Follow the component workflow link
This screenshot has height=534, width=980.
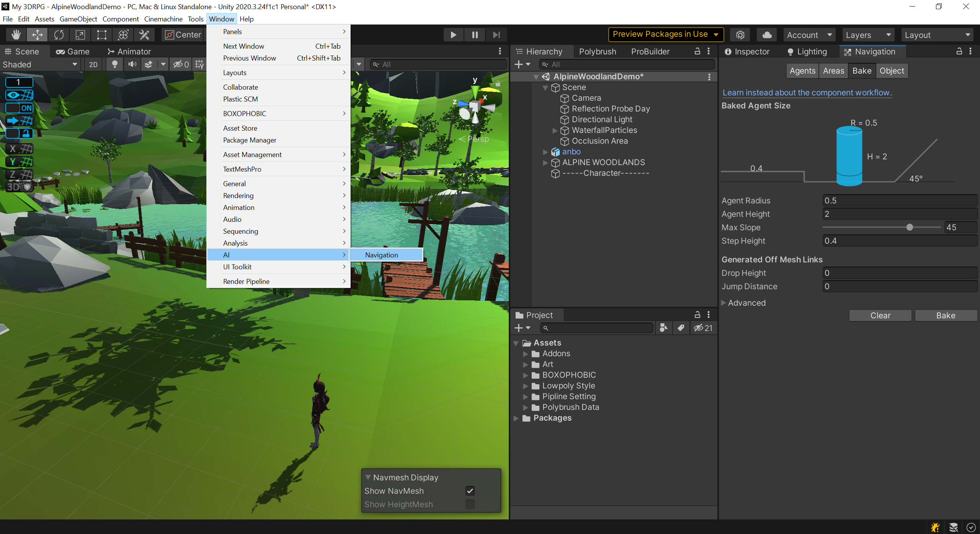pos(807,92)
